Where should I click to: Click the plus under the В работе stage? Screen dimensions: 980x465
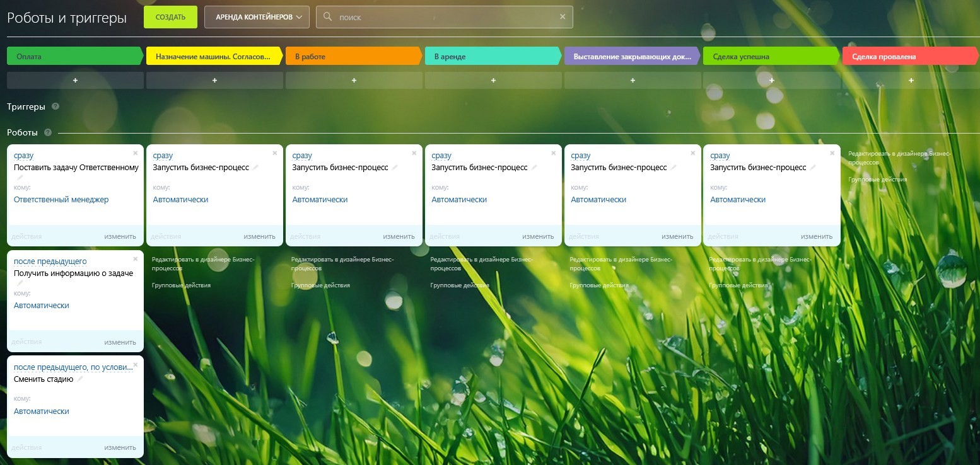354,80
